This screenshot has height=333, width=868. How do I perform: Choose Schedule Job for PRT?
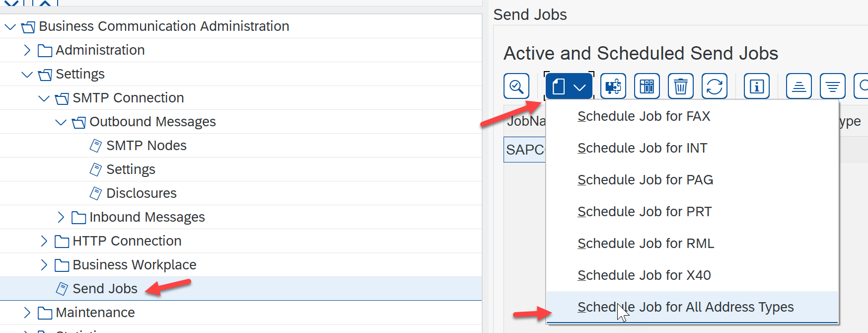pos(692,212)
